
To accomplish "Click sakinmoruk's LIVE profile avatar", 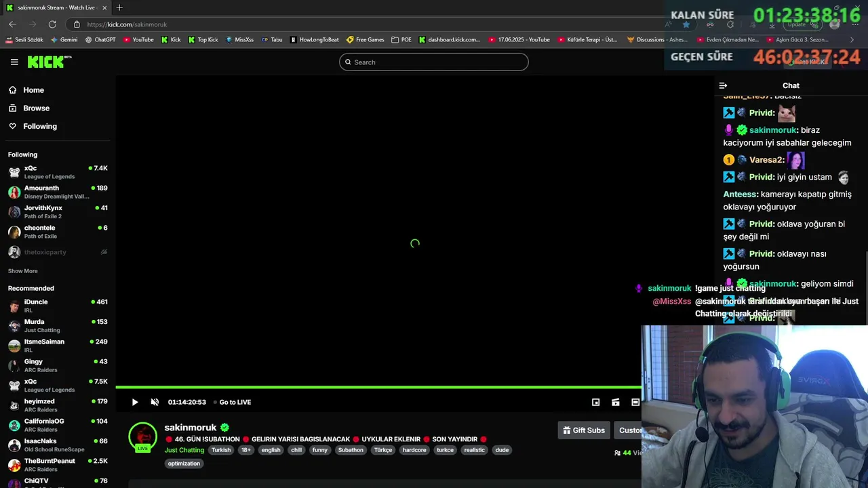I will click(x=142, y=437).
